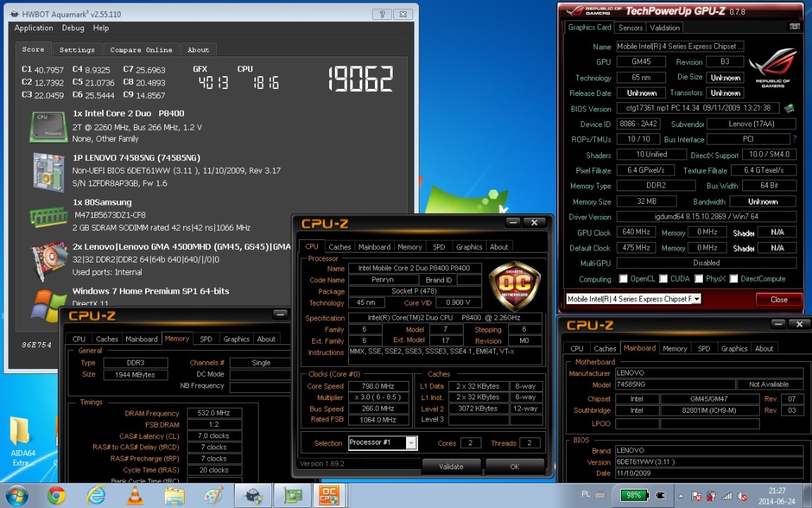
Task: Select the SPD tab in the CPU-Z memory window
Action: pyautogui.click(x=206, y=339)
